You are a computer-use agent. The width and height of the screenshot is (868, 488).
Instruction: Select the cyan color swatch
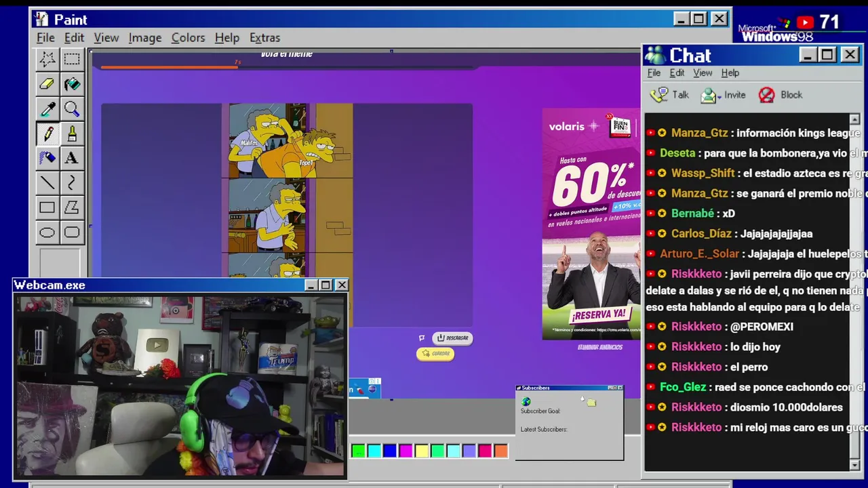click(x=374, y=451)
